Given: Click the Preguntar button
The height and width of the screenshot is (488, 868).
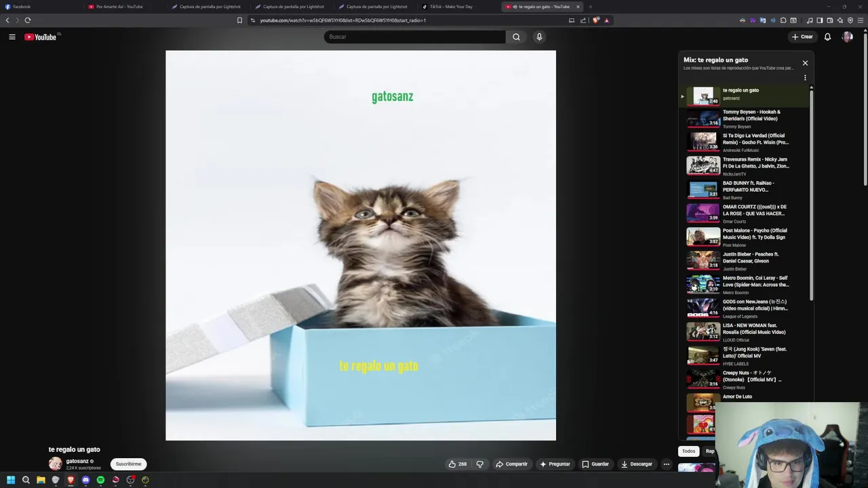Looking at the screenshot, I should (555, 464).
